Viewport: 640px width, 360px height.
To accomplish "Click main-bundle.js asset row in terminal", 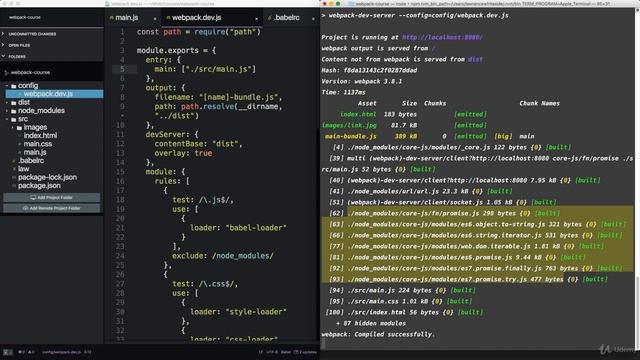I will click(x=429, y=136).
